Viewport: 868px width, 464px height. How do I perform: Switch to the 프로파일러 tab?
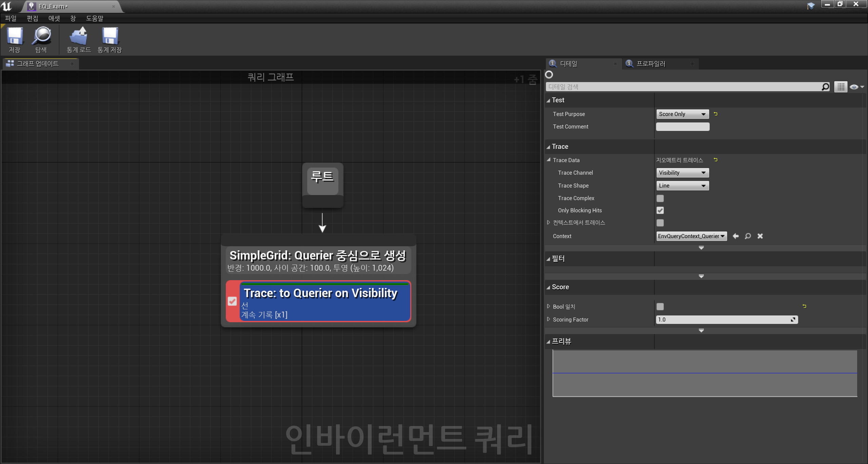(x=651, y=64)
